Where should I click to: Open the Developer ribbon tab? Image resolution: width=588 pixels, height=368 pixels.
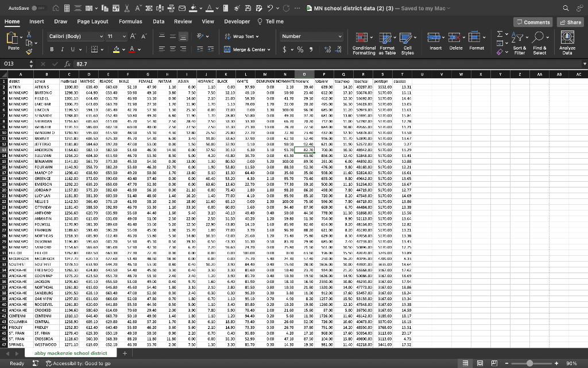click(x=237, y=21)
